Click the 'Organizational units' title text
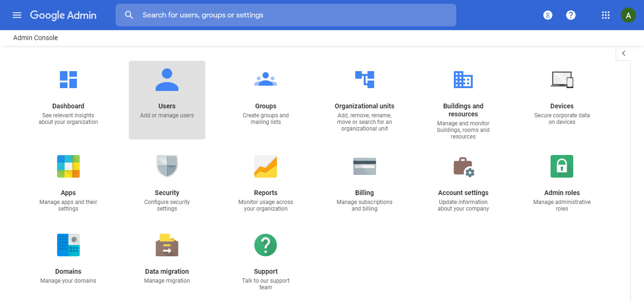 365,106
